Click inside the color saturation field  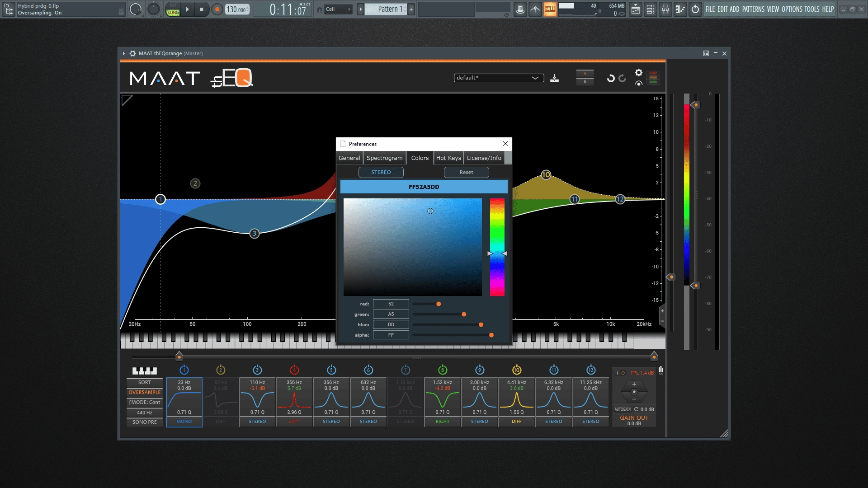click(412, 247)
